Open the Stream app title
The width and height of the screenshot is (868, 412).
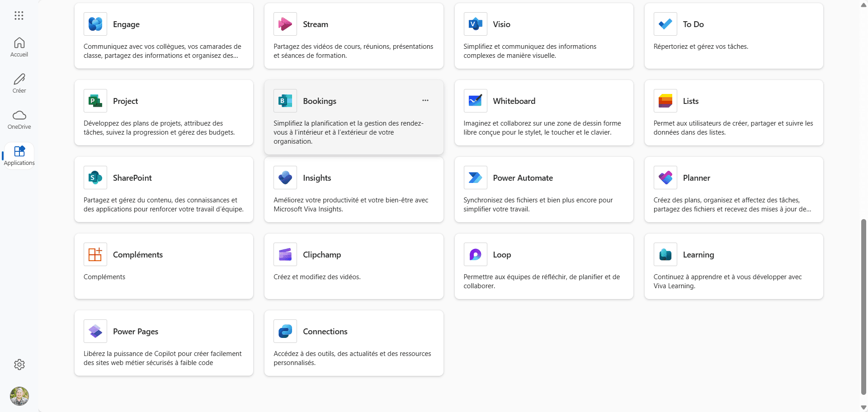tap(316, 24)
